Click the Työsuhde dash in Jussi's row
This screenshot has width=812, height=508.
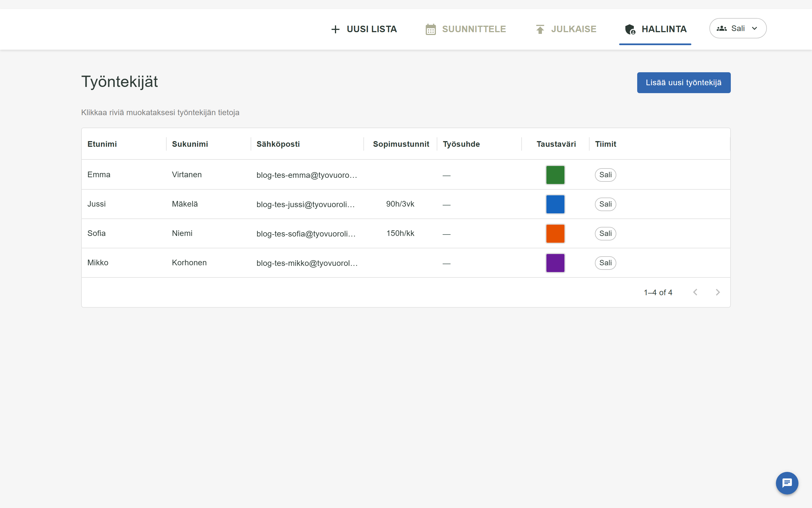click(x=446, y=205)
